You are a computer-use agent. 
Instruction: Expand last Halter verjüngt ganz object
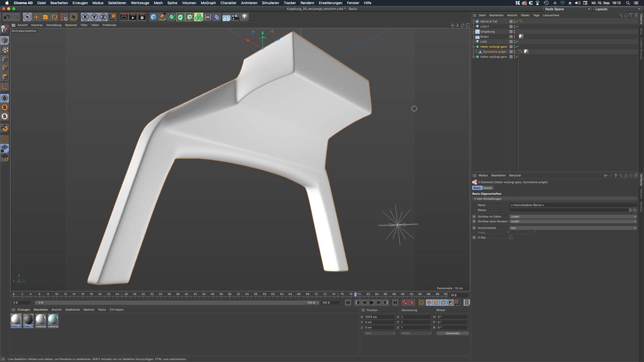click(x=474, y=57)
